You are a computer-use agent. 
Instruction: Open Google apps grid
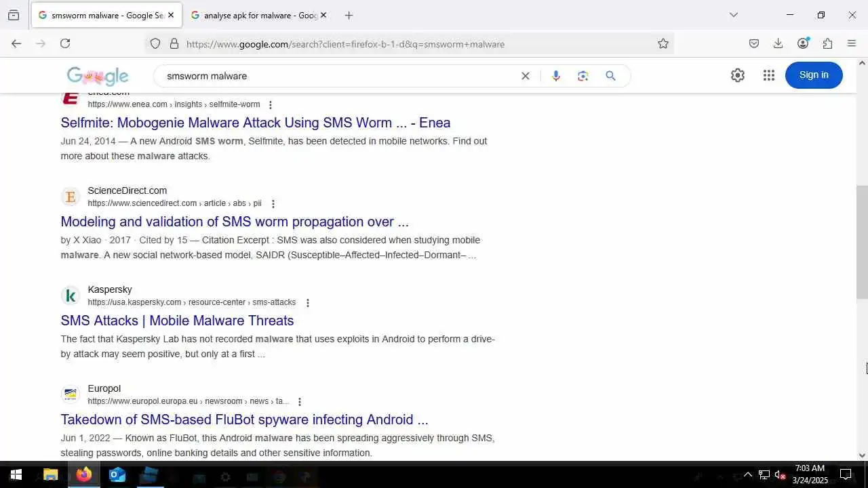tap(768, 75)
